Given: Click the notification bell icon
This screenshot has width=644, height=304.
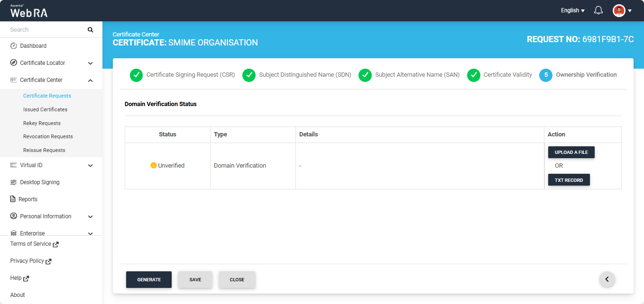Looking at the screenshot, I should pos(598,10).
